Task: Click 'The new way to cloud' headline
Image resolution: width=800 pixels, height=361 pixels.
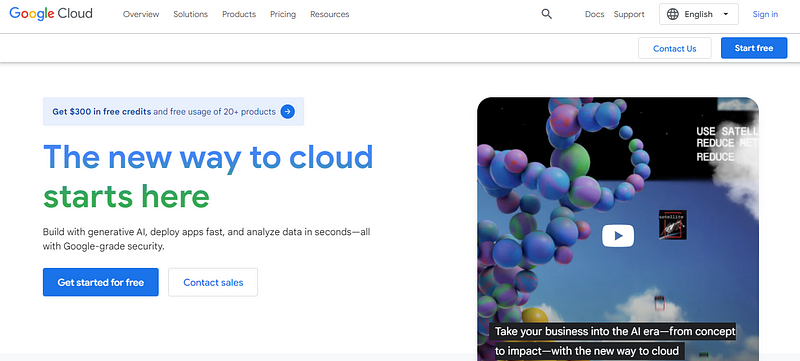Action: tap(208, 157)
